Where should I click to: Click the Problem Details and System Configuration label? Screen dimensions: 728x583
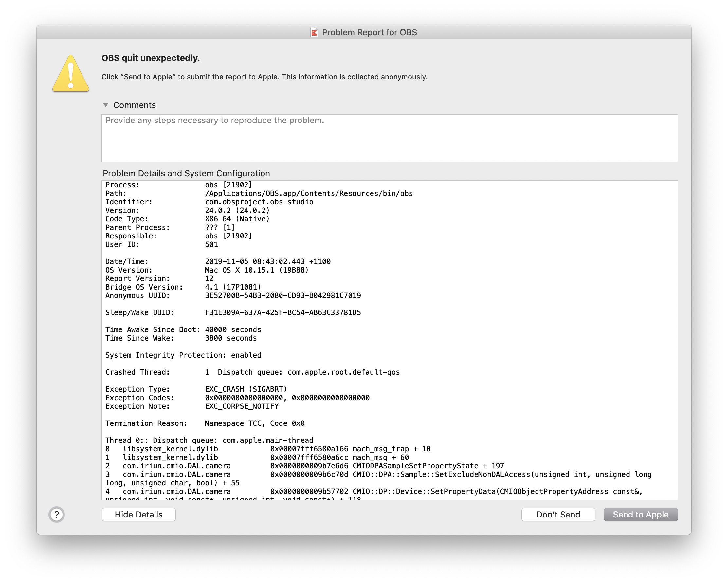186,173
